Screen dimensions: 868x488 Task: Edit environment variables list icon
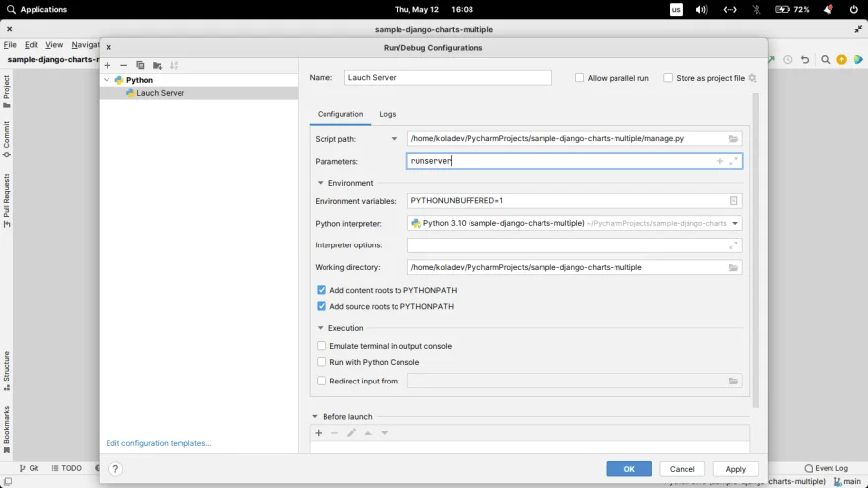[x=733, y=201]
